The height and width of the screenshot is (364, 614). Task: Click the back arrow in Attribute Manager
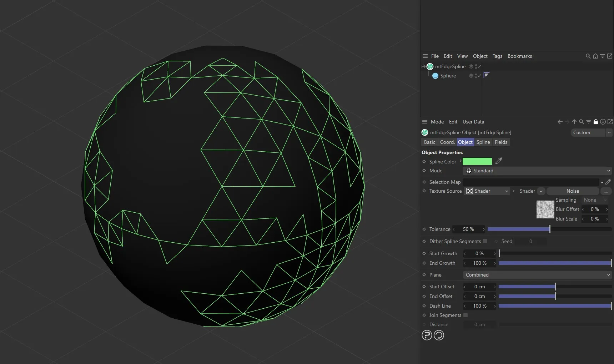coord(560,122)
